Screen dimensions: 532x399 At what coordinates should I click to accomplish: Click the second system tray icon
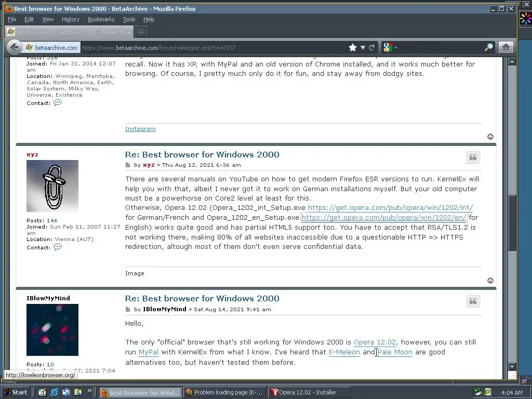[488, 392]
